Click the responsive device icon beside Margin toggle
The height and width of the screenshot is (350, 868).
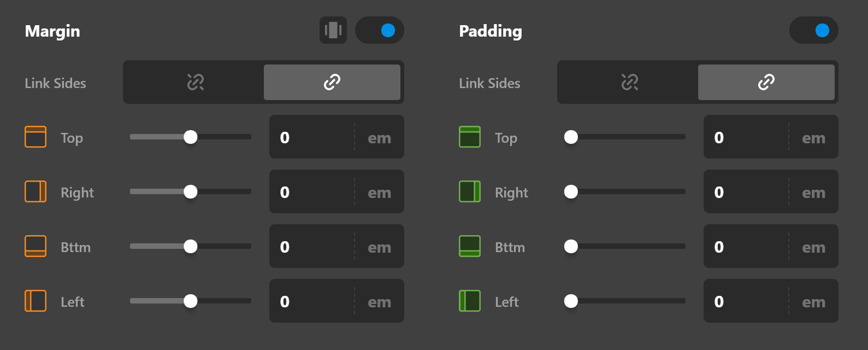333,30
